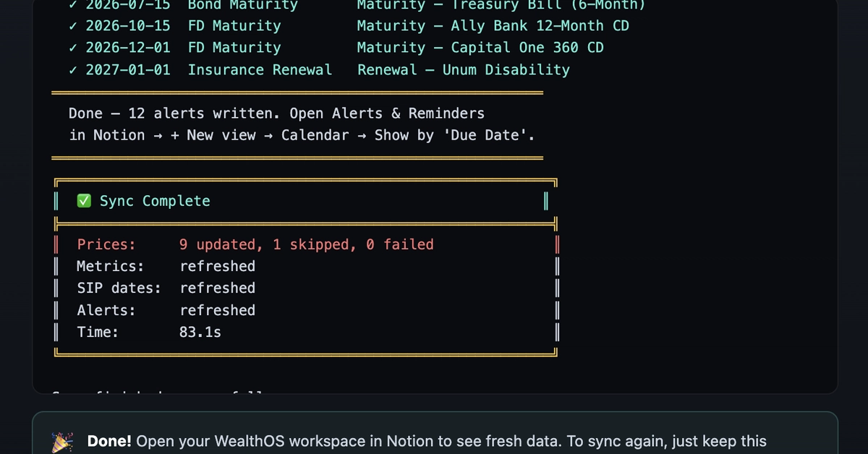Click the red Prices: label
This screenshot has height=454, width=868.
tap(106, 244)
